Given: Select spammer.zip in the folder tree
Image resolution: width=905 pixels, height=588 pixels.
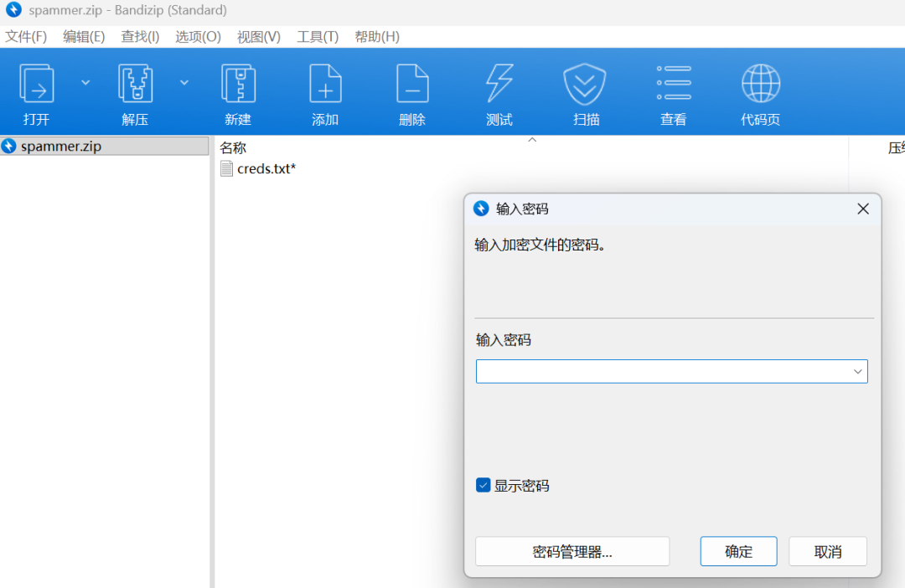Looking at the screenshot, I should [105, 146].
